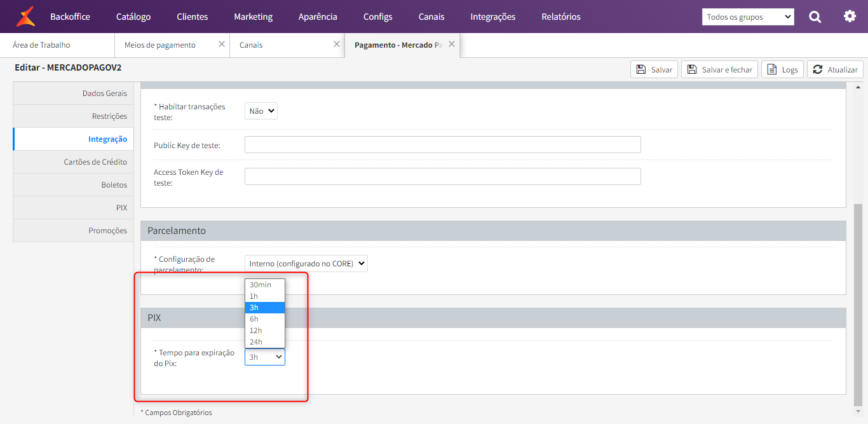Select the 12h option
The height and width of the screenshot is (424, 868).
tap(265, 331)
